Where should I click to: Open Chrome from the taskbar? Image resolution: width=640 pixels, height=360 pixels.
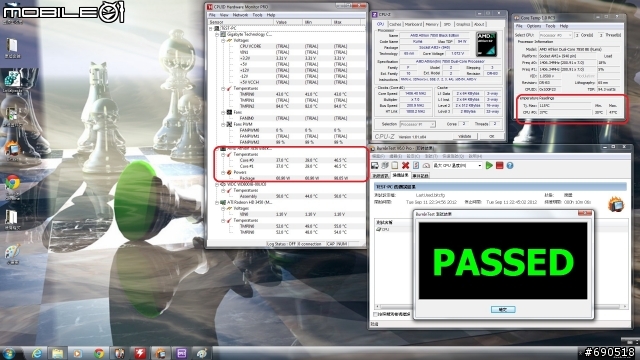pos(98,353)
